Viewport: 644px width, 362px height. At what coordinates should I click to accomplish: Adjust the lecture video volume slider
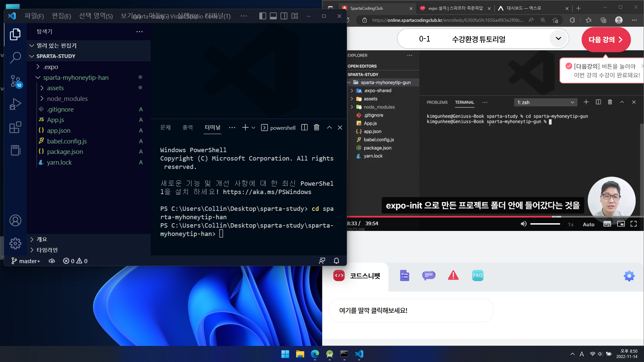(x=545, y=224)
